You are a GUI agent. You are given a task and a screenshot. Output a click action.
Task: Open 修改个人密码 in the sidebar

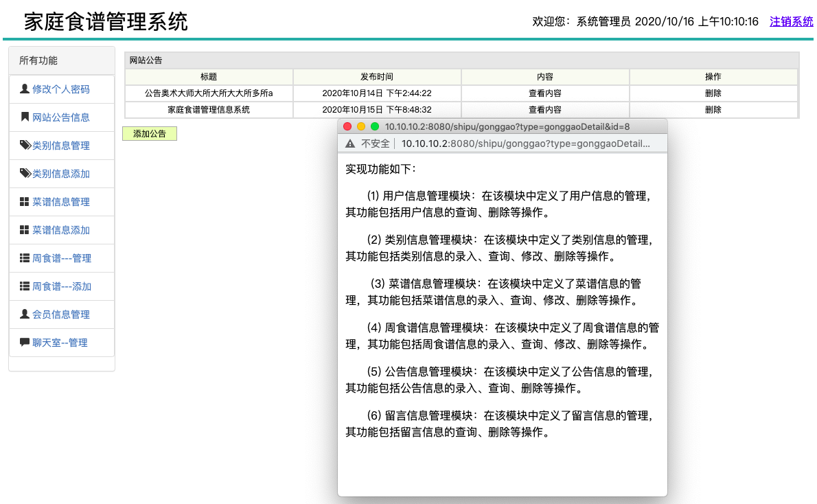pos(61,89)
